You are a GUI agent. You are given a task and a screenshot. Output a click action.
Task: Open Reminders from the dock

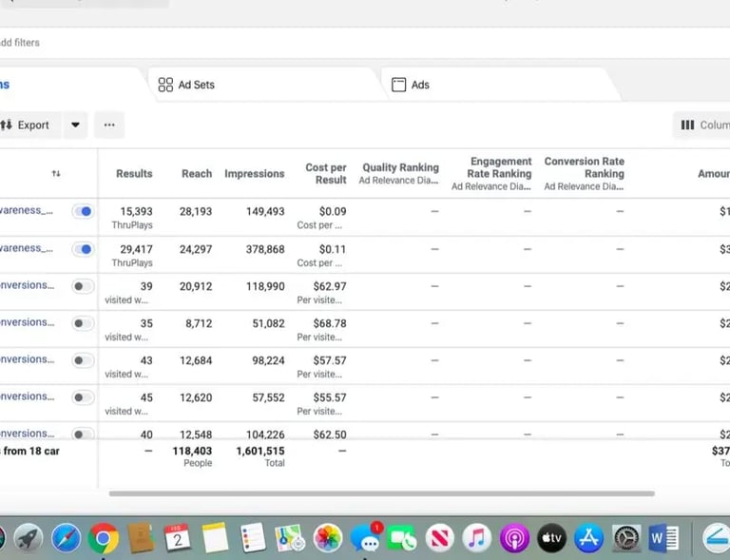tap(253, 538)
